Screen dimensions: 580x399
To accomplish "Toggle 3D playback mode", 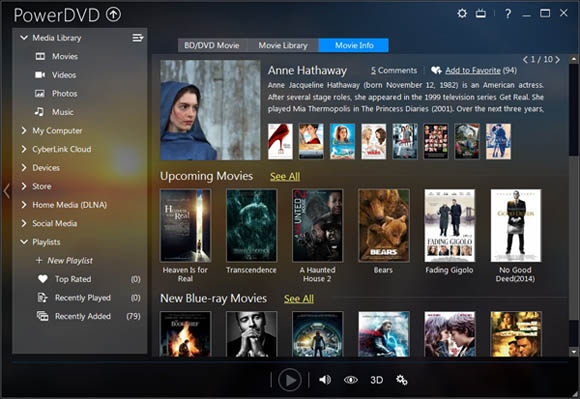I will 377,380.
